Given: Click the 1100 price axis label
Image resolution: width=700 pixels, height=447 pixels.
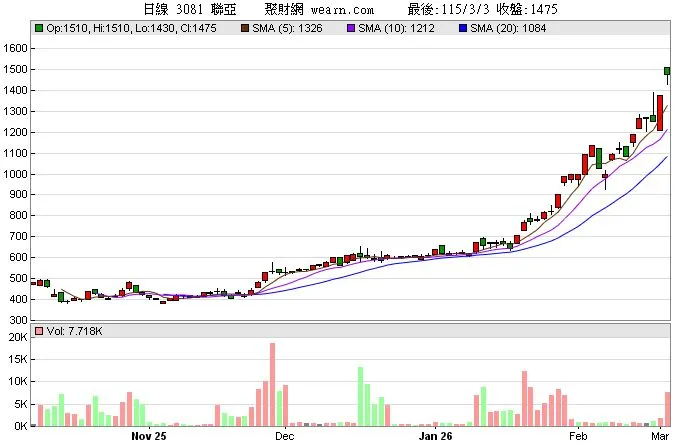Looking at the screenshot, I should click(x=15, y=153).
